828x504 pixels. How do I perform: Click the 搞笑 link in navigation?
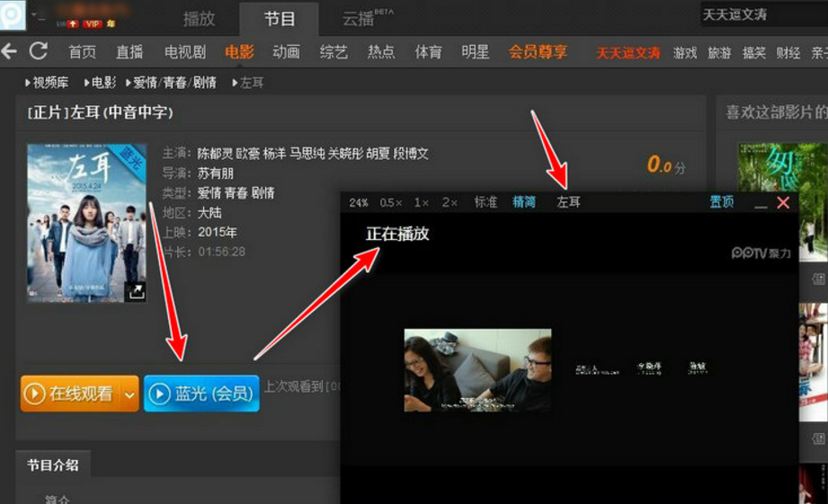[753, 53]
